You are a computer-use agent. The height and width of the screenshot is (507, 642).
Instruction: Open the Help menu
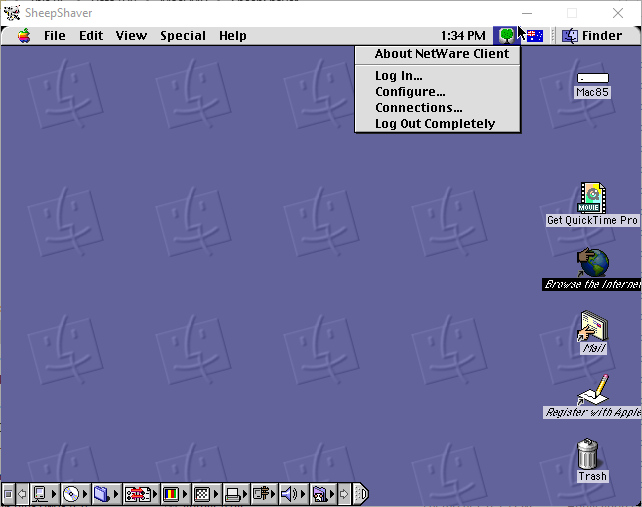(233, 36)
